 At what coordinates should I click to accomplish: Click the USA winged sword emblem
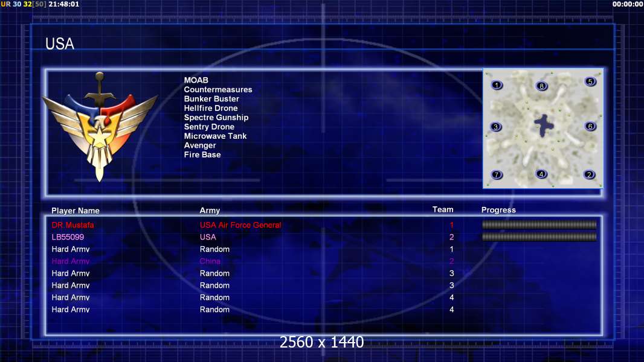click(100, 127)
